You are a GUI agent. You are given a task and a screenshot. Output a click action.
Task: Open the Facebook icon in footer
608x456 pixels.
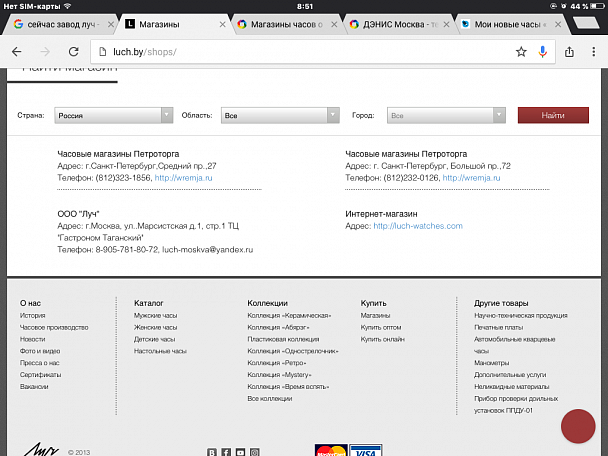tap(226, 452)
